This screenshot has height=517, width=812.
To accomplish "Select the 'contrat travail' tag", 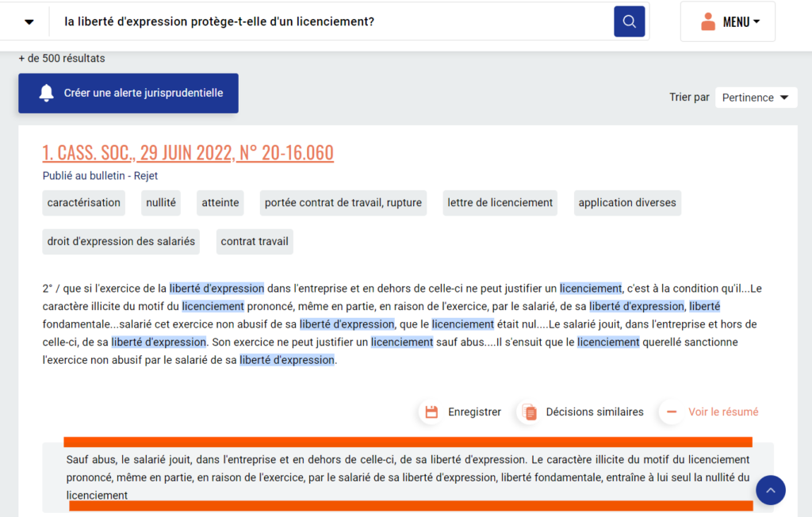I will 255,241.
